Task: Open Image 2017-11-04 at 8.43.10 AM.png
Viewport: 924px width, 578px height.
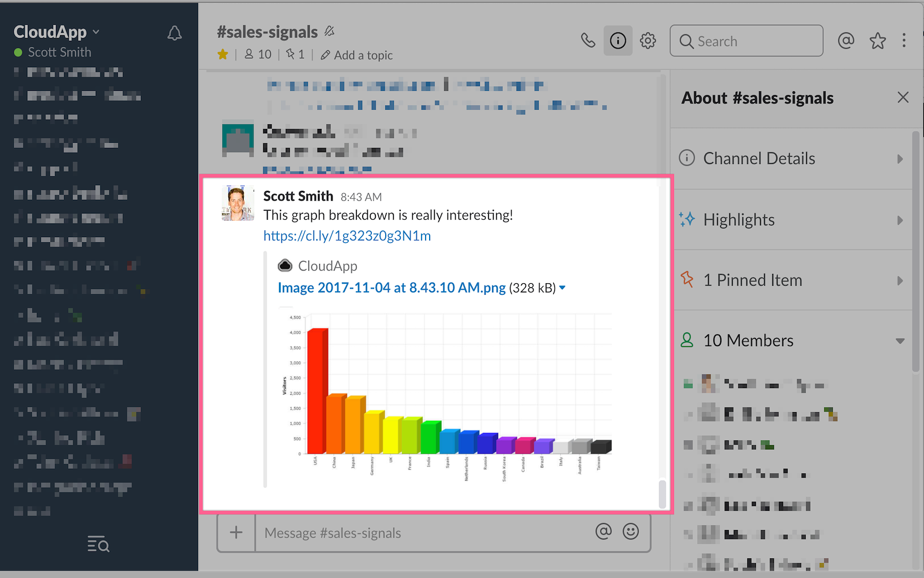Action: 392,288
